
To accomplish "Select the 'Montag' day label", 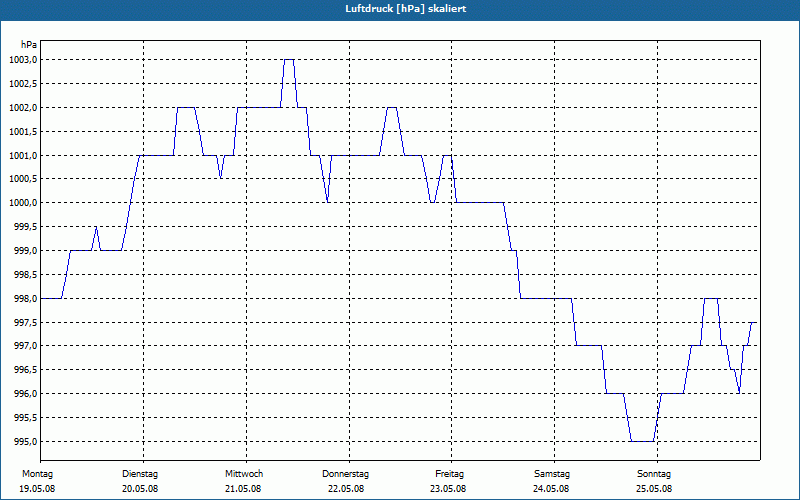I will (x=37, y=474).
